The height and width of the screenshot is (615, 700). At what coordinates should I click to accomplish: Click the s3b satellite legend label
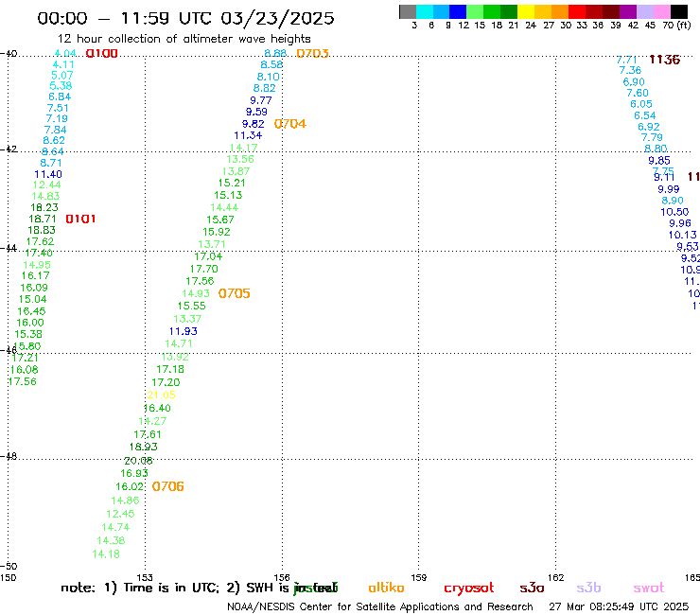click(x=588, y=588)
